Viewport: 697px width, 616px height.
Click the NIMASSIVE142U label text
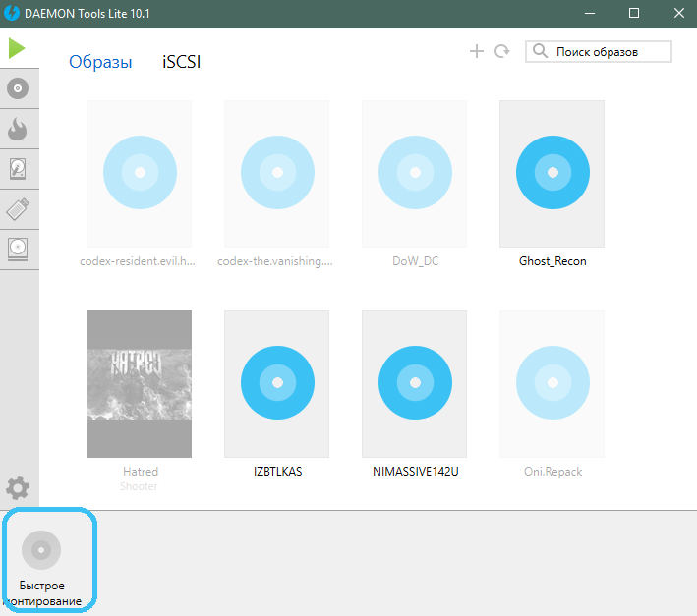(416, 472)
